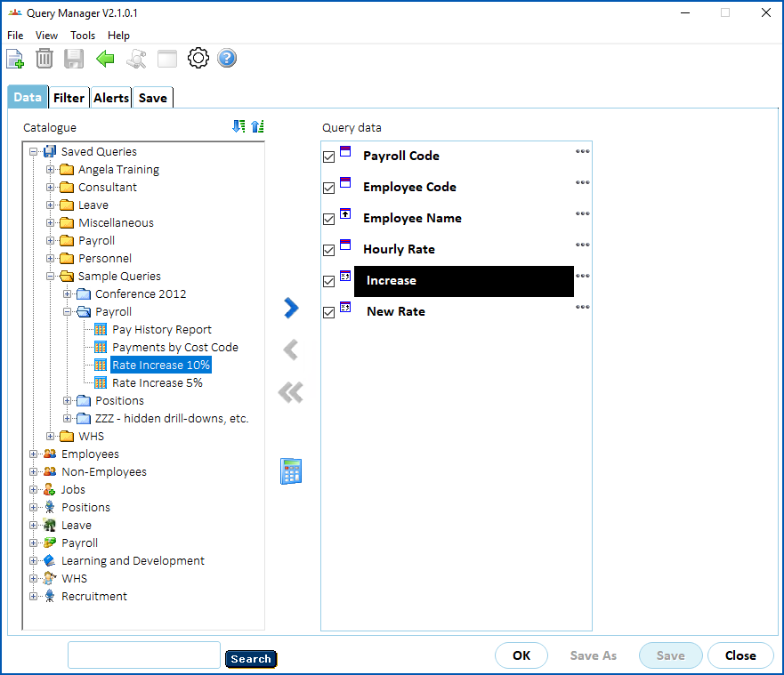
Task: Click the sort descending catalogue icon
Action: (239, 126)
